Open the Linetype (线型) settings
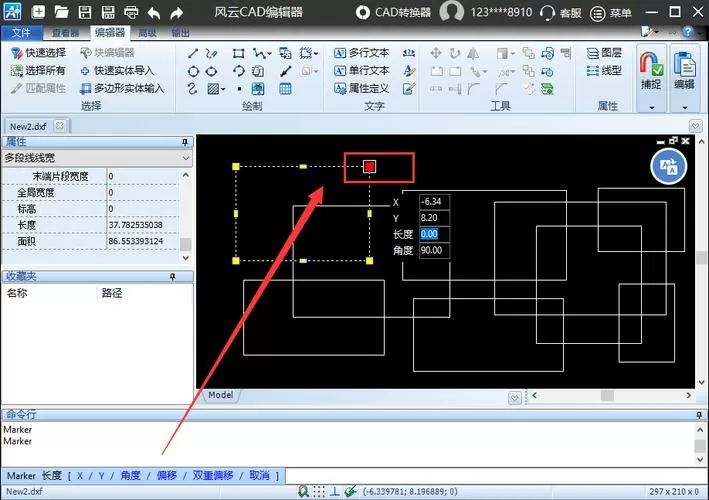The image size is (709, 500). [604, 71]
